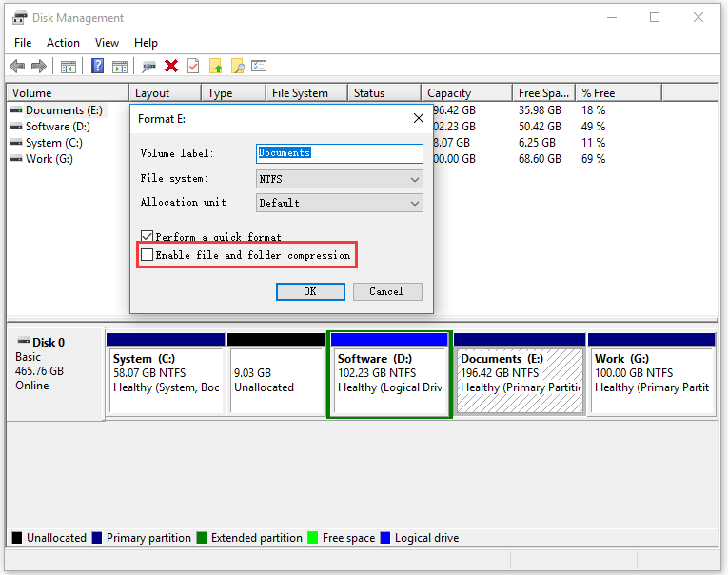
Task: Close the Format E: dialog with X
Action: coord(419,118)
